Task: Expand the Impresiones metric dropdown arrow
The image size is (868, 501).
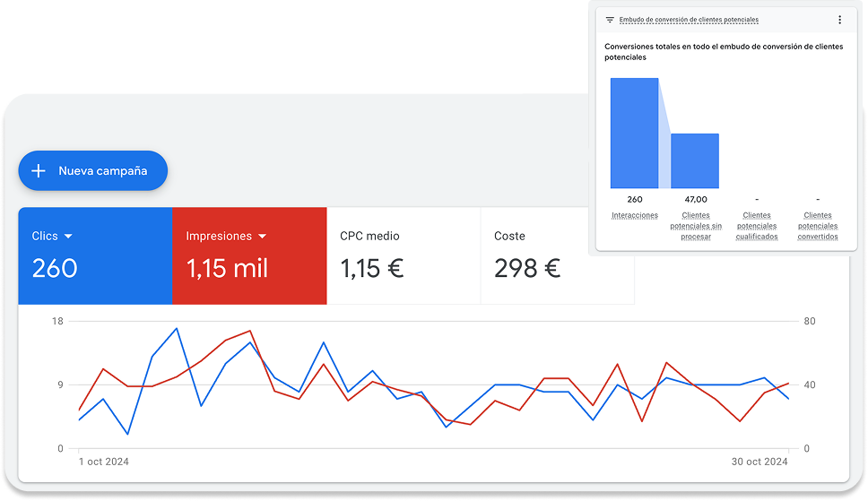Action: [263, 237]
